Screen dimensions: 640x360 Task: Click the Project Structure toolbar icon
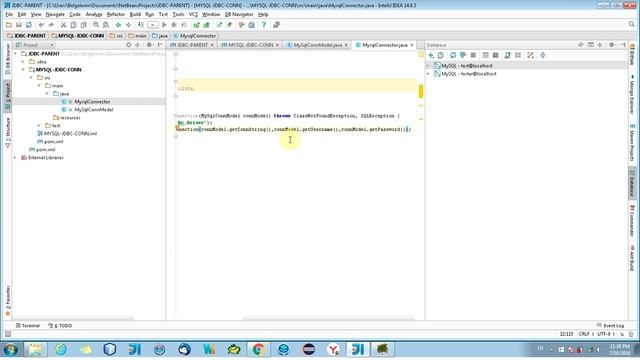[x=252, y=25]
